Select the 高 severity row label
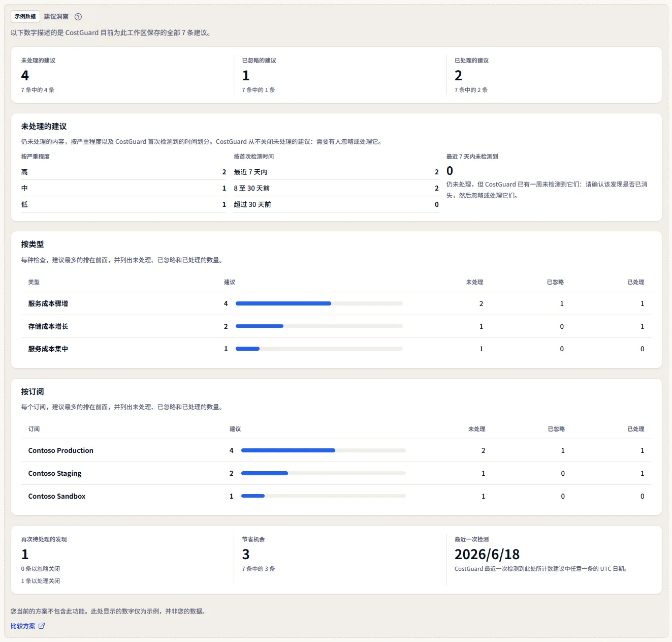672x642 pixels. 24,172
